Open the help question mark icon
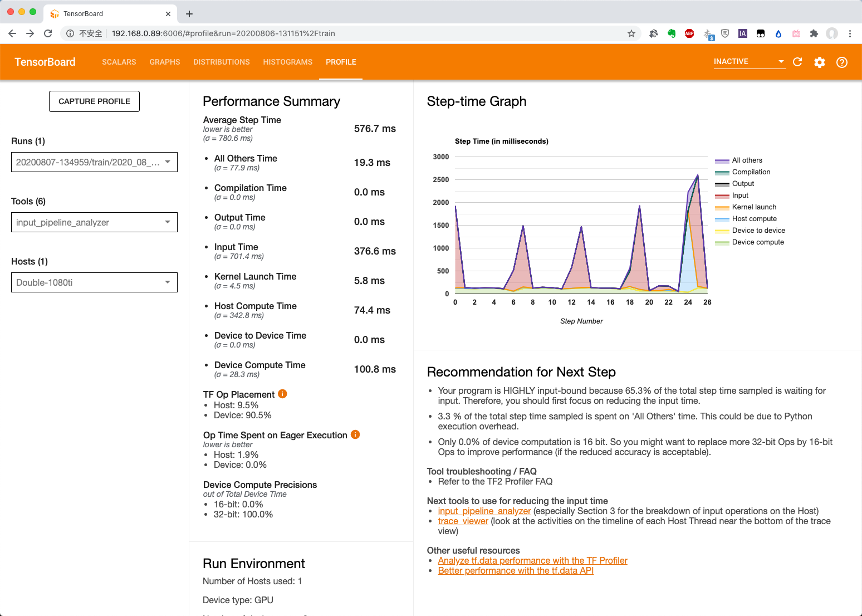This screenshot has width=862, height=616. click(842, 62)
